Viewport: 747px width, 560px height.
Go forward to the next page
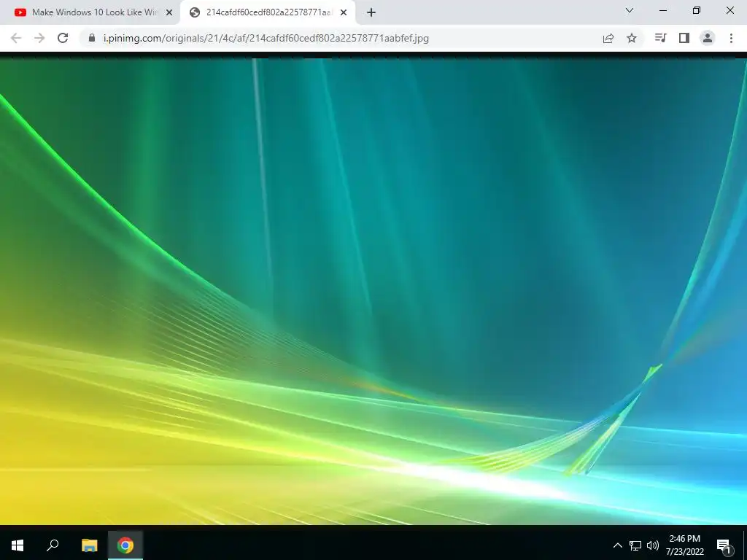pos(39,38)
